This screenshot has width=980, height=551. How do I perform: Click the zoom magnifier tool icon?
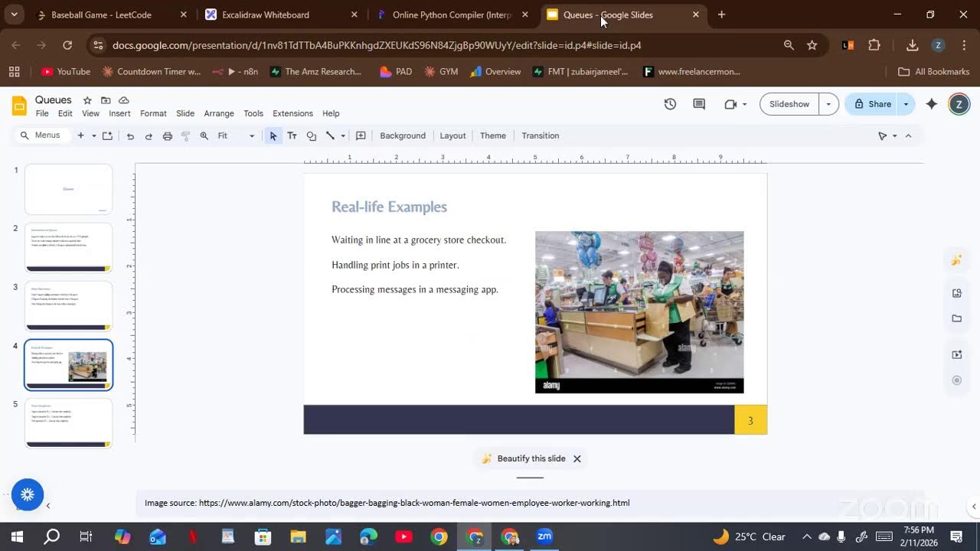pos(204,136)
